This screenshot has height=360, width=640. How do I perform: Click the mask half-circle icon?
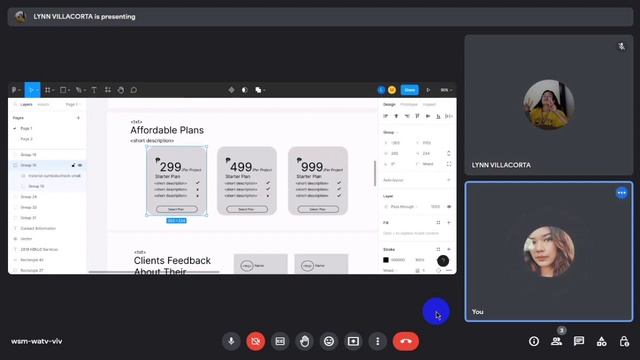[x=244, y=90]
